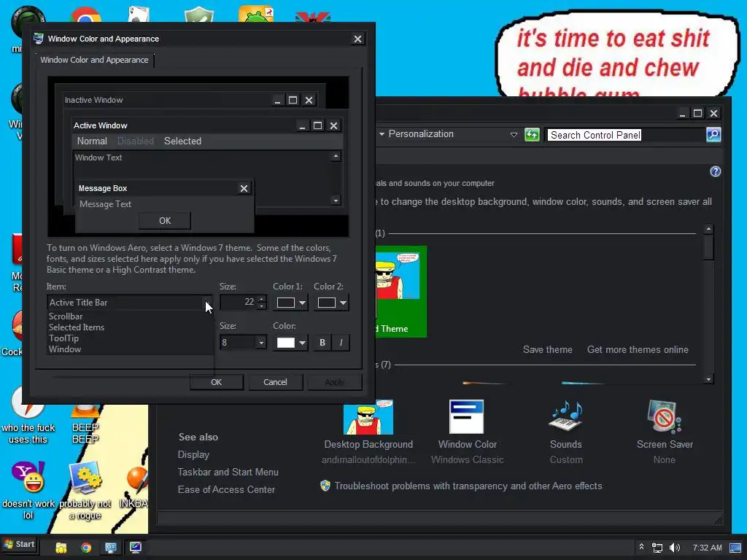Click the Inactive Window title in preview
The height and width of the screenshot is (560, 747).
click(94, 100)
